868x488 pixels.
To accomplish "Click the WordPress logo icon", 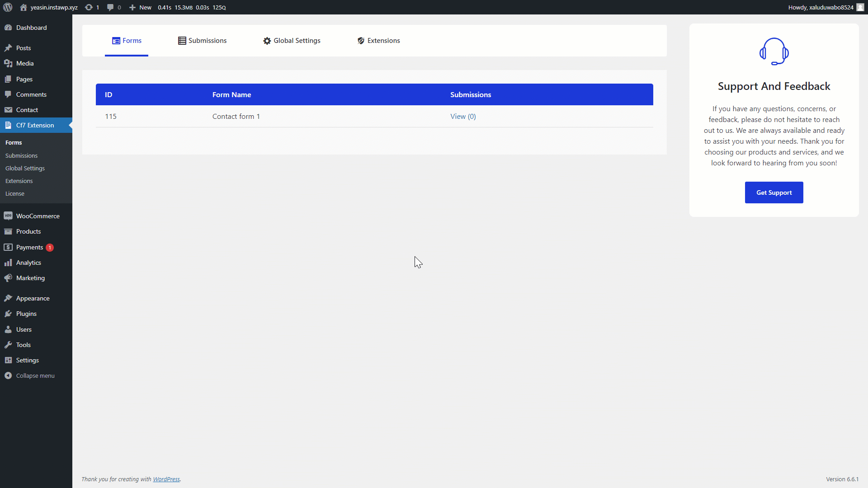I will point(8,7).
